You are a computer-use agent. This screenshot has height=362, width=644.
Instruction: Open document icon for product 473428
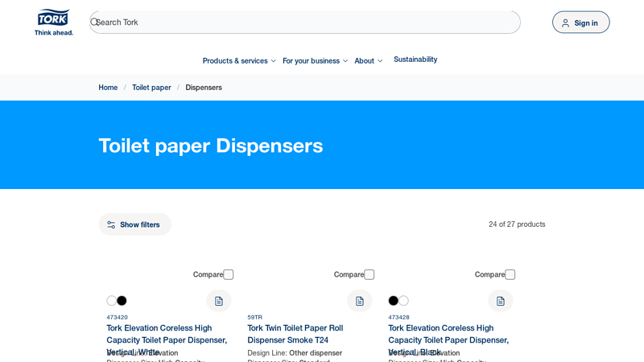pyautogui.click(x=501, y=301)
